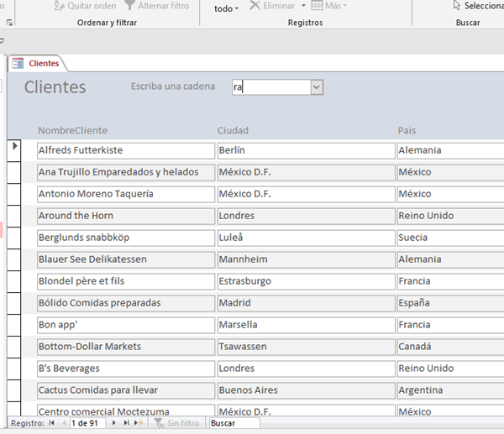Click the Sin filtro filter indicator

(x=176, y=424)
